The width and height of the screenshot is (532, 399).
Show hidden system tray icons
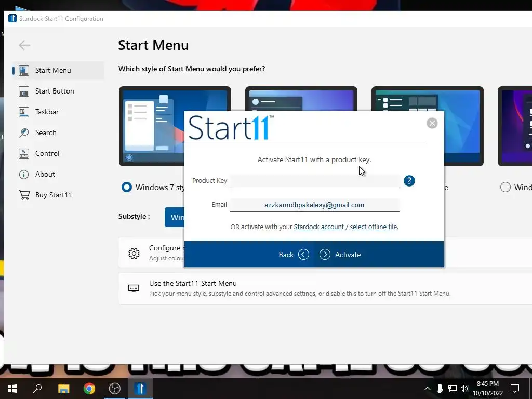428,389
